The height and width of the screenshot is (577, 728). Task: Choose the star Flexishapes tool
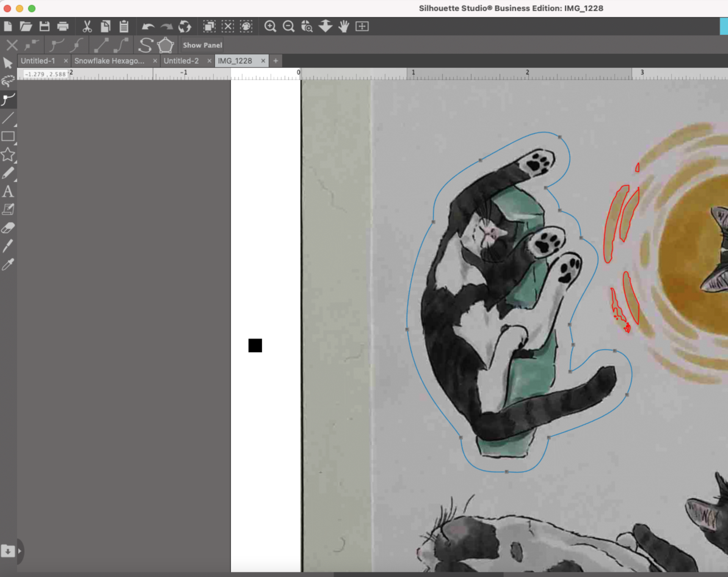point(8,155)
